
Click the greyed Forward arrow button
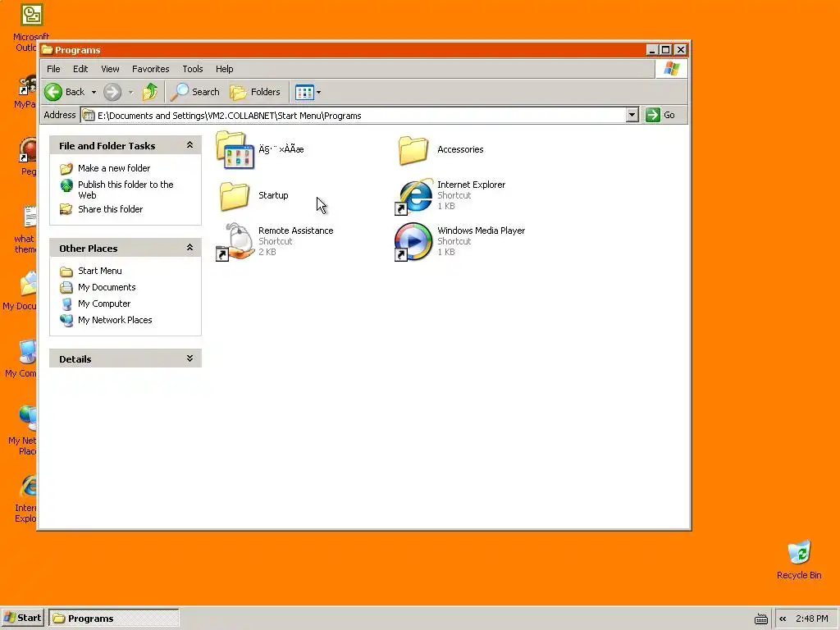112,92
